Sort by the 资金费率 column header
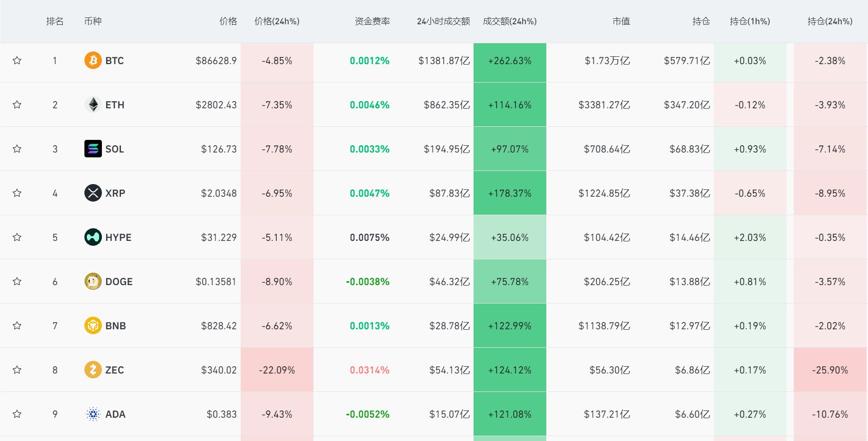The image size is (868, 441). coord(372,21)
